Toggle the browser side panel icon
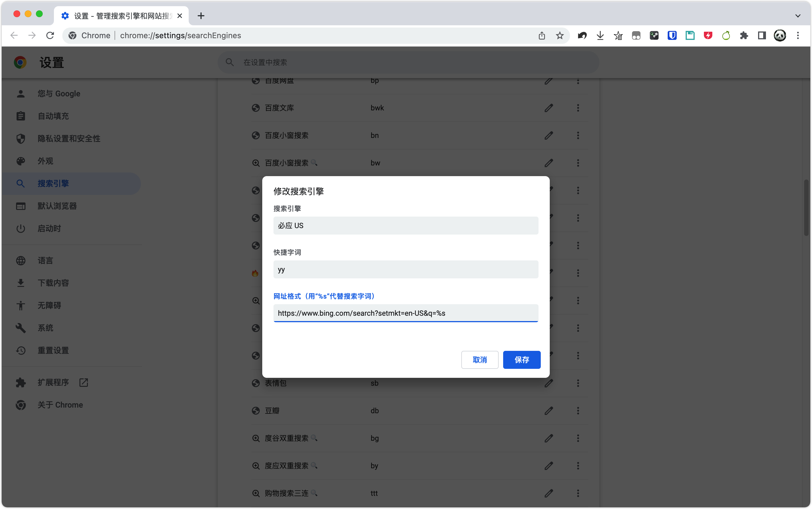Image resolution: width=812 pixels, height=509 pixels. (x=761, y=35)
